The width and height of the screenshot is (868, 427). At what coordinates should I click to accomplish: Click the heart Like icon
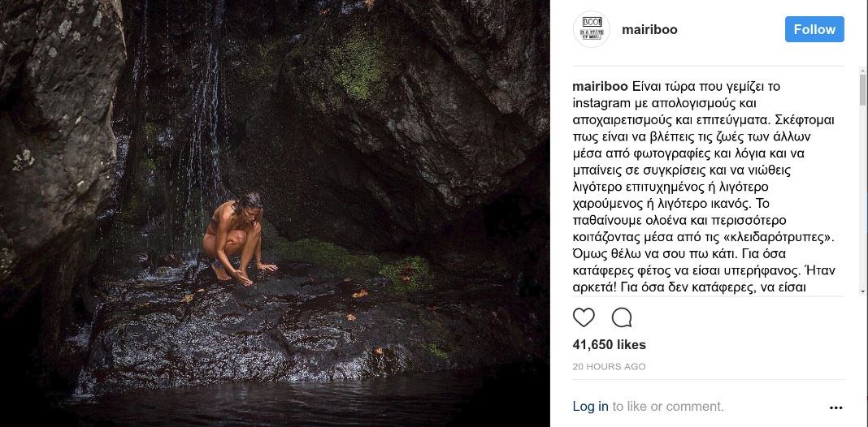tap(584, 317)
